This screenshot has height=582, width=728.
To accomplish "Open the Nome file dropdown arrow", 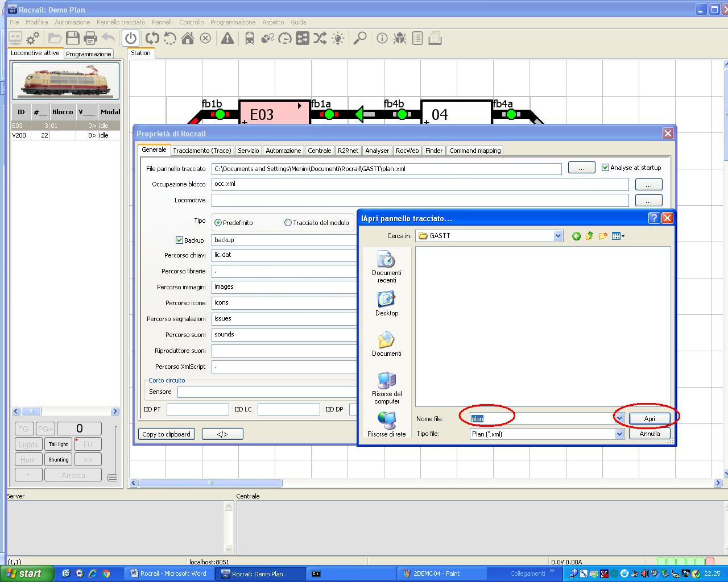I will (x=619, y=419).
